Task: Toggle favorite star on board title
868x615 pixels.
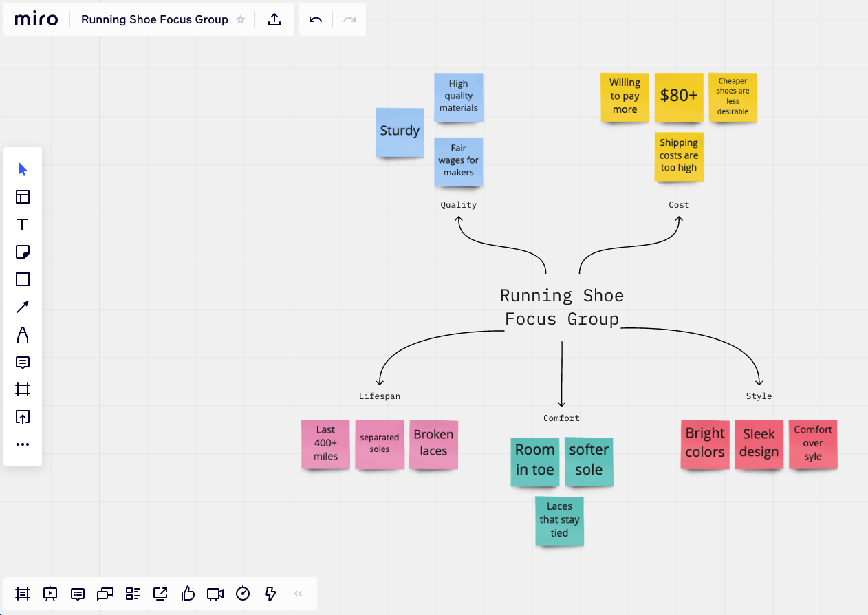Action: point(241,19)
